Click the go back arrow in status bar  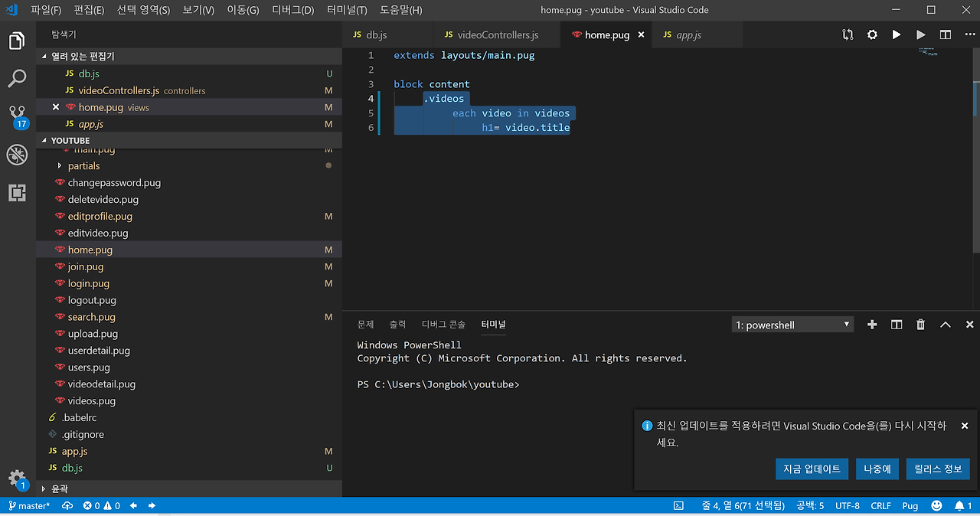[x=134, y=506]
